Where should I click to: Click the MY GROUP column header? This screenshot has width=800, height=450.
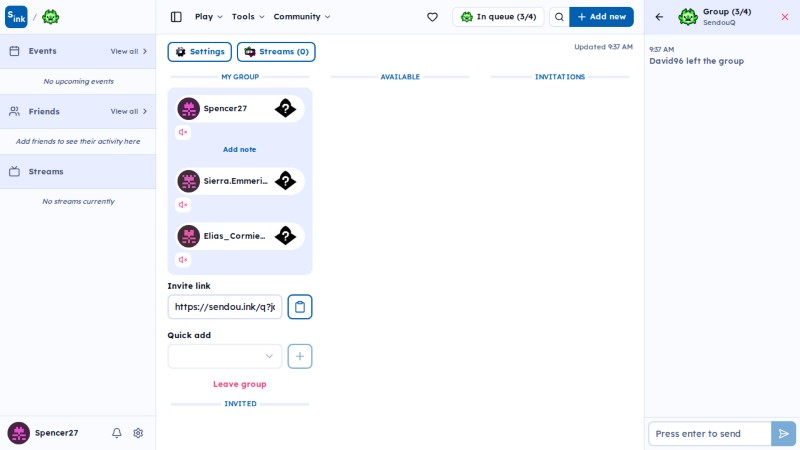(240, 77)
